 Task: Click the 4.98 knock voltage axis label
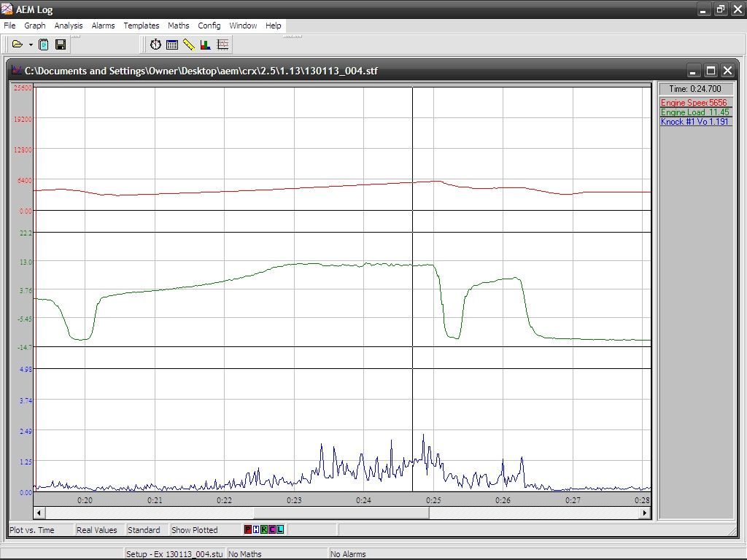point(26,369)
